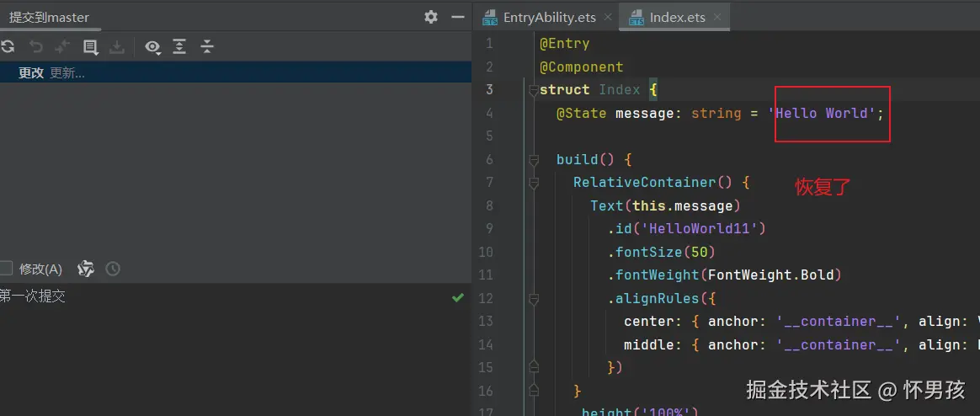Click the show diff arrows icon
The height and width of the screenshot is (416, 980).
click(x=62, y=46)
